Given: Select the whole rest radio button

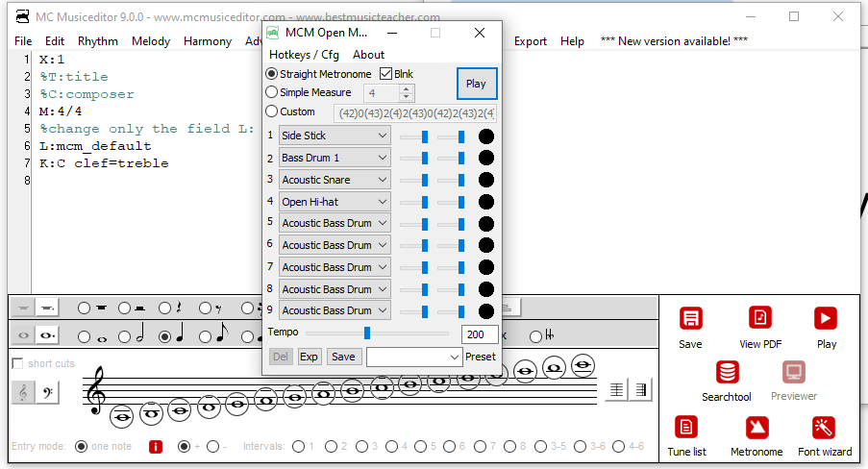Looking at the screenshot, I should pos(84,308).
